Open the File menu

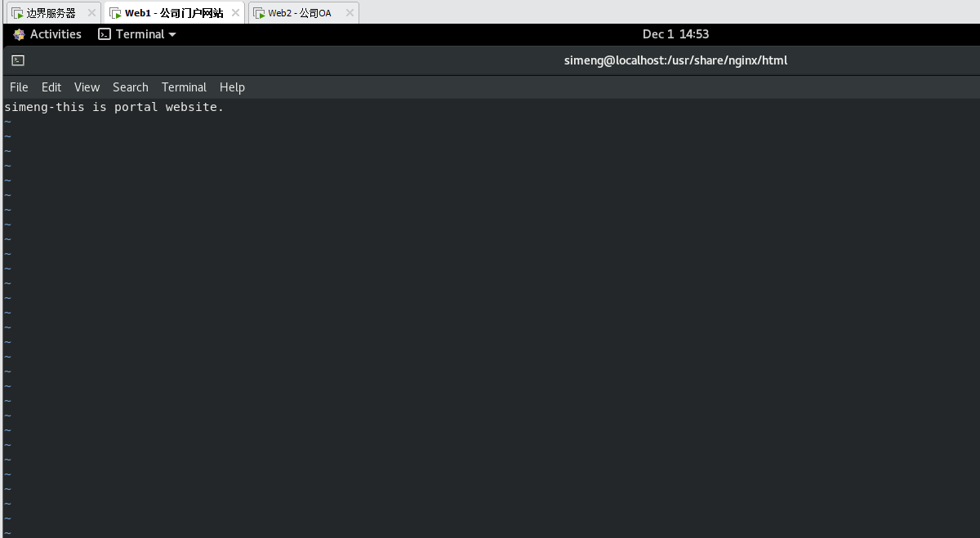tap(19, 87)
